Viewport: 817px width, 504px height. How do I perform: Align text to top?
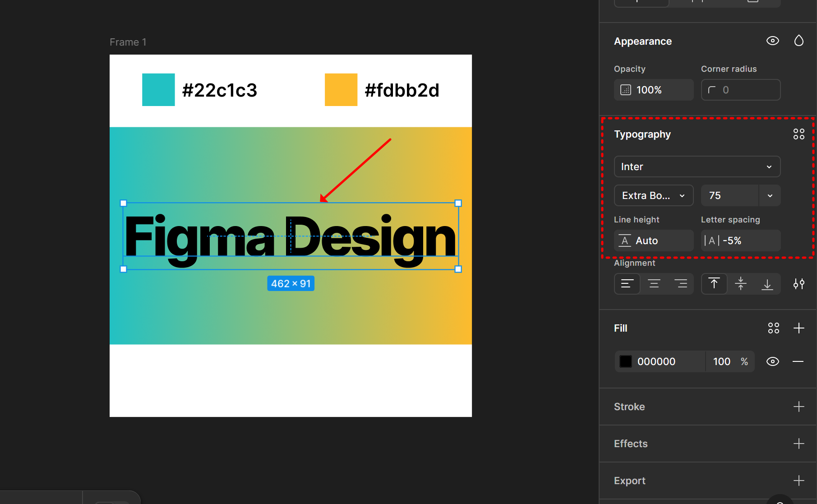(x=714, y=284)
